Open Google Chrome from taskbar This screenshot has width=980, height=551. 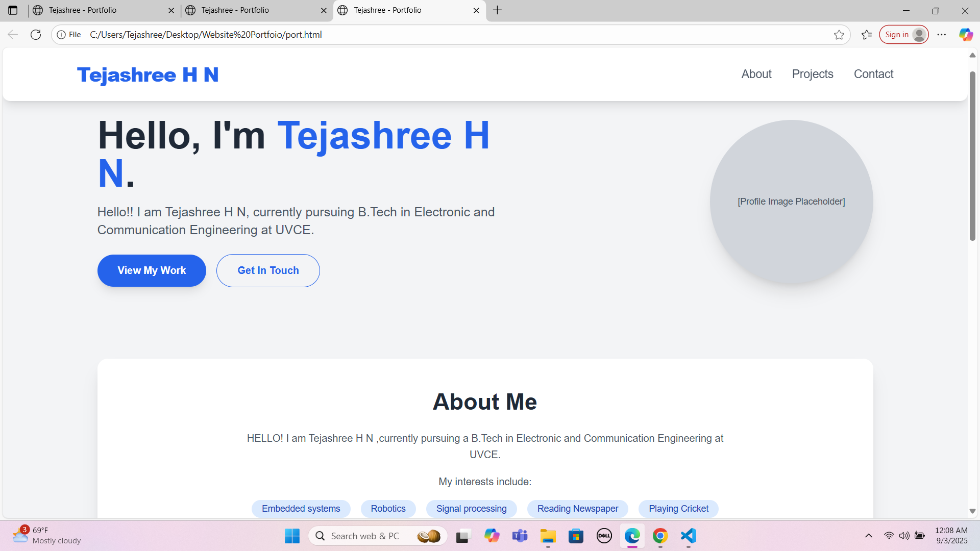660,536
